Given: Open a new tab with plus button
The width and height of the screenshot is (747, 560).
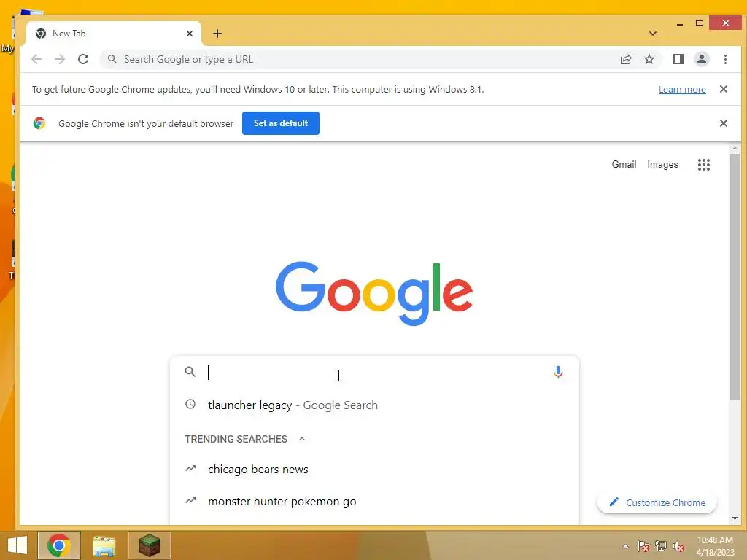Looking at the screenshot, I should (x=217, y=34).
